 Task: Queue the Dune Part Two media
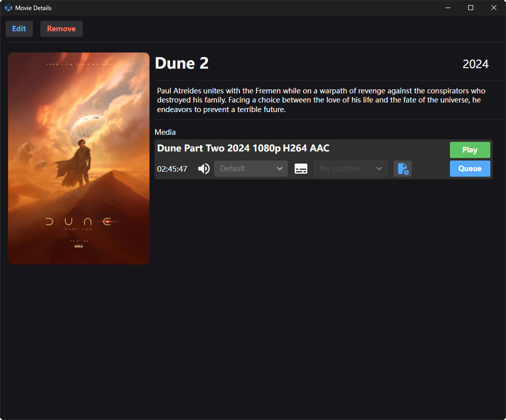(x=470, y=169)
